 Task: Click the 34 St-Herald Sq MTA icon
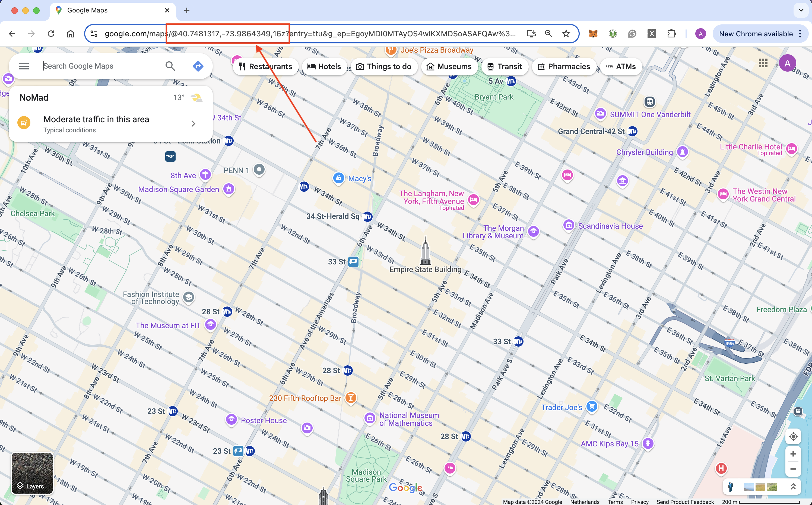click(367, 216)
